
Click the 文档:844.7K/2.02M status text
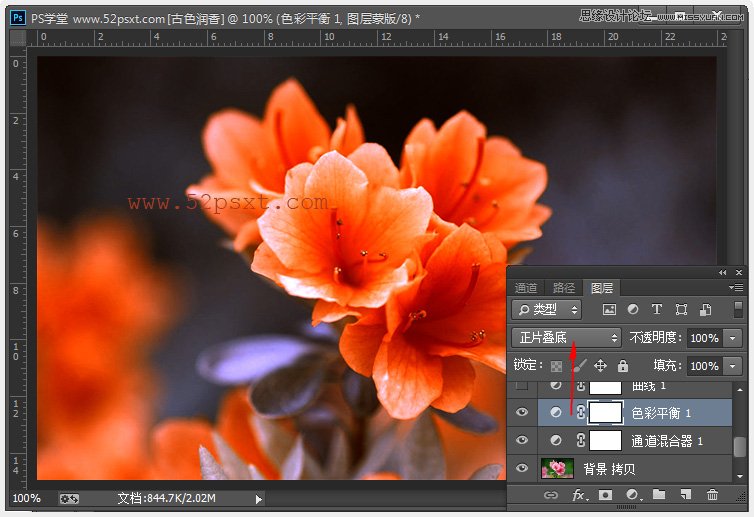click(x=167, y=498)
